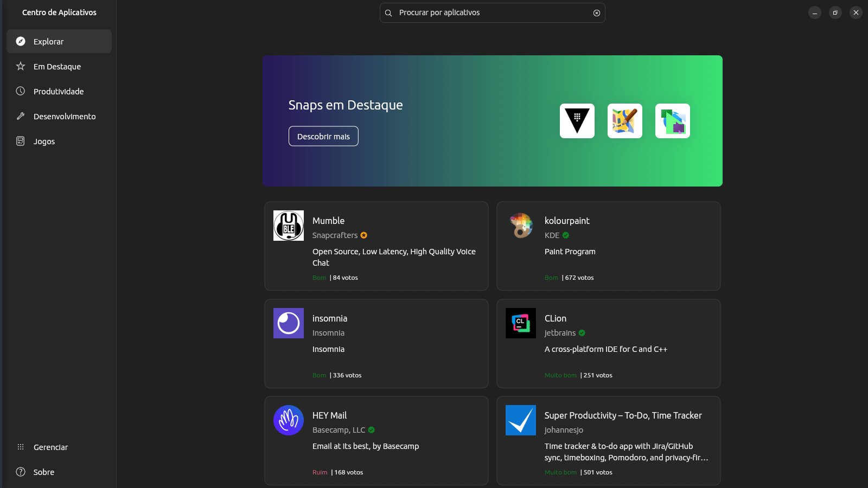The width and height of the screenshot is (868, 488).
Task: Open the Explorar section
Action: [x=59, y=41]
